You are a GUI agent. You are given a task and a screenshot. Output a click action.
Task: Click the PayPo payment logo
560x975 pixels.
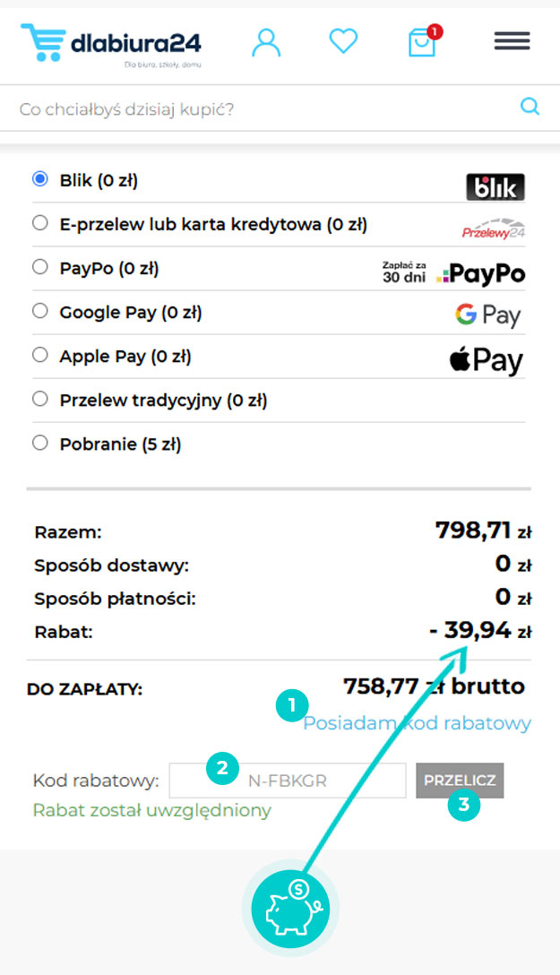pyautogui.click(x=454, y=272)
